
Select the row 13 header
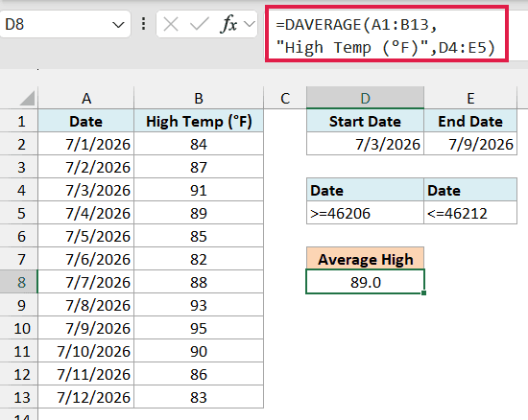pyautogui.click(x=19, y=397)
